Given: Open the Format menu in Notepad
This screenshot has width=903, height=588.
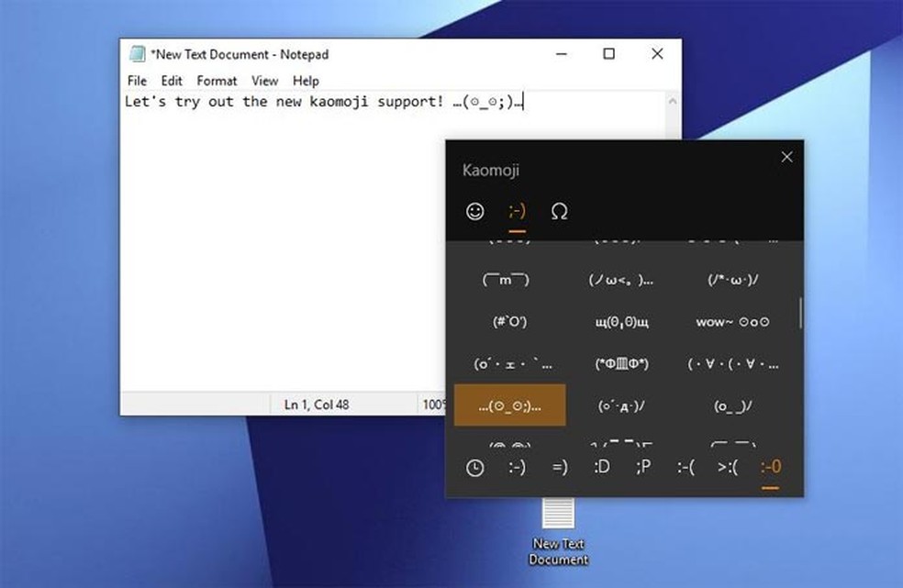Looking at the screenshot, I should click(217, 81).
